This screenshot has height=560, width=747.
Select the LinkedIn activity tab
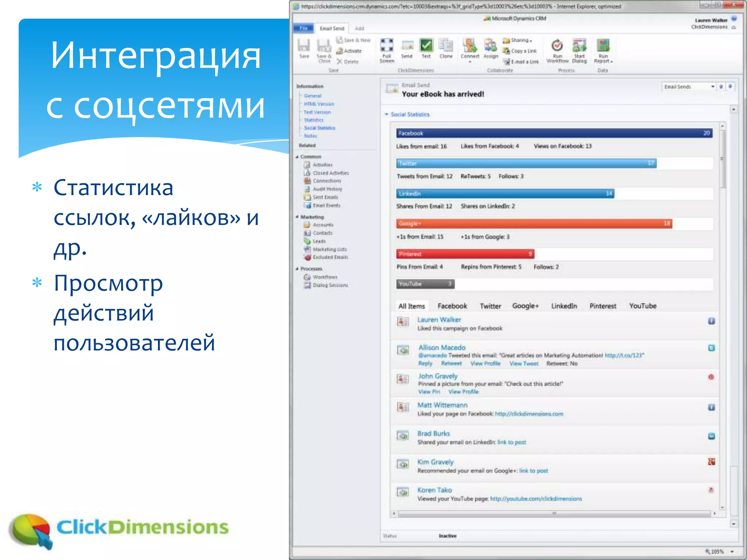(x=564, y=306)
